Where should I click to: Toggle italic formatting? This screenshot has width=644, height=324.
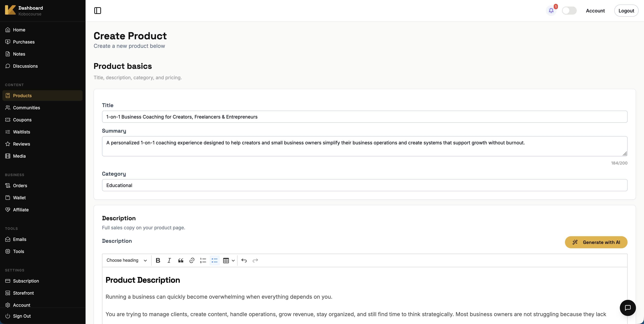coord(169,260)
